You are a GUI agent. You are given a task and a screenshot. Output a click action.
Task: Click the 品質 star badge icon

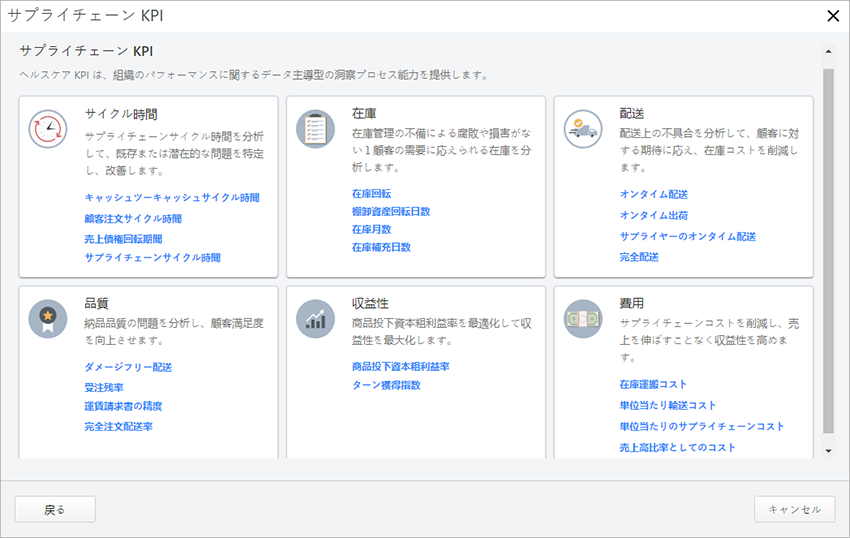47,319
